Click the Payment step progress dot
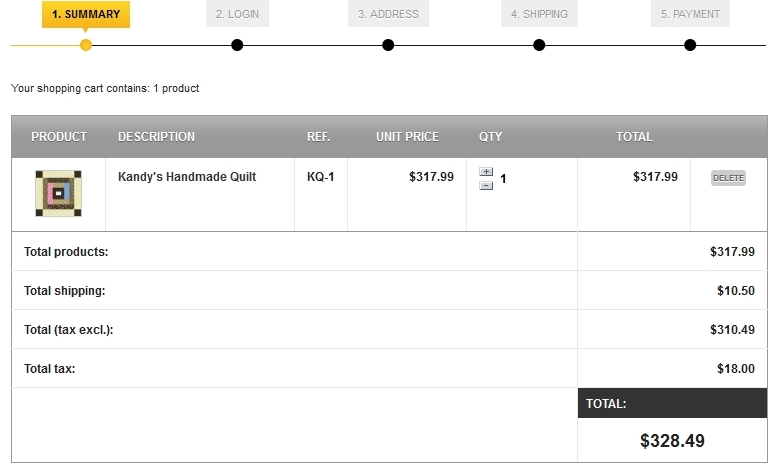 690,45
